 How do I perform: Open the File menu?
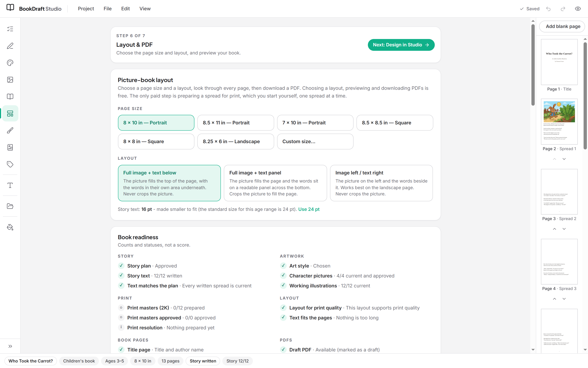107,9
